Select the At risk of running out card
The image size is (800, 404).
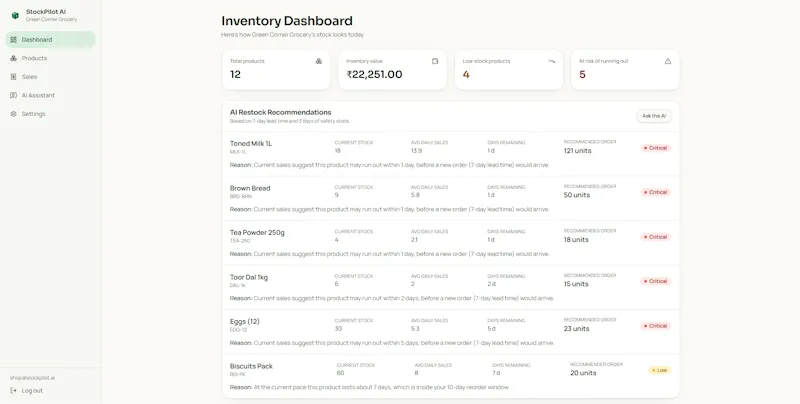coord(625,70)
